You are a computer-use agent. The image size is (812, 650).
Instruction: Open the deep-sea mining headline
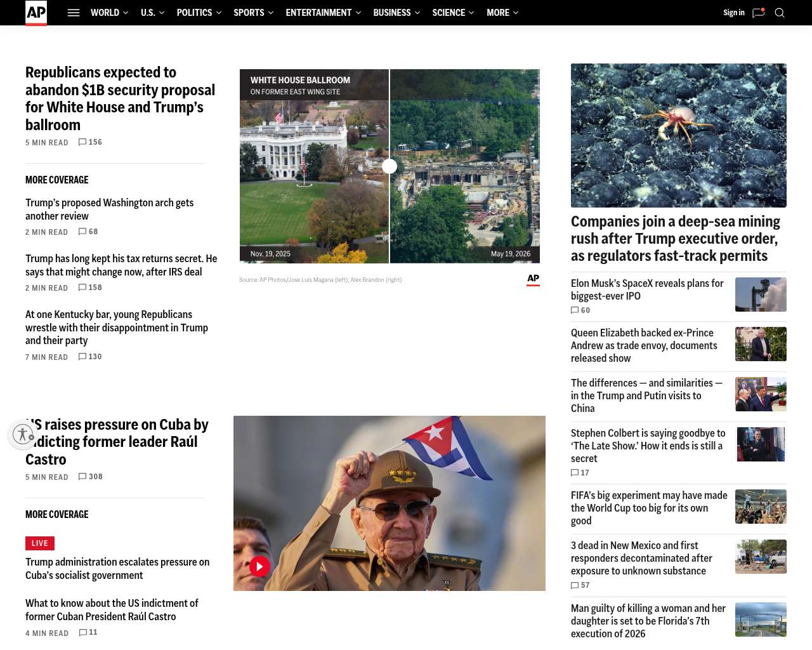pyautogui.click(x=676, y=239)
